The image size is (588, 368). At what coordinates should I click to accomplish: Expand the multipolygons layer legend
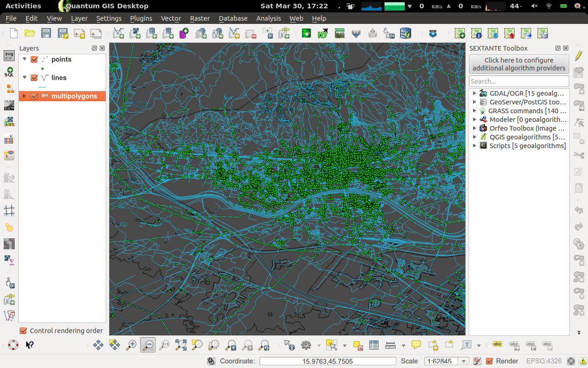24,96
